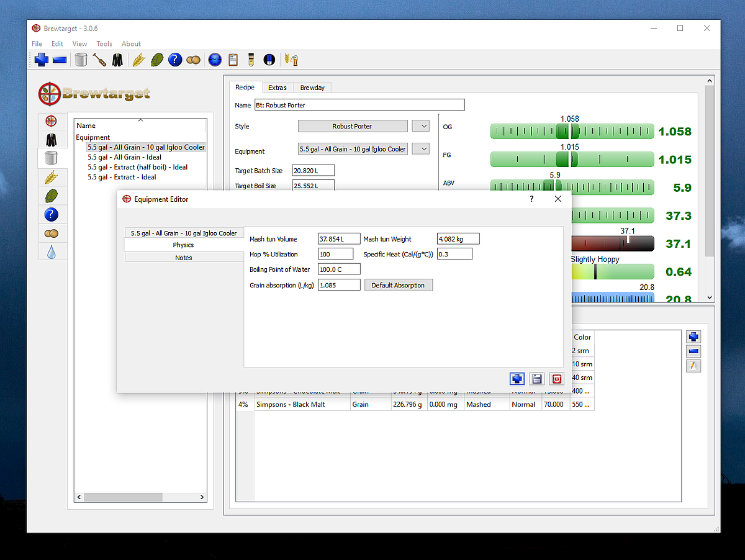Click the clipboard icon in toolbar
Viewport: 745px width, 560px height.
tap(233, 60)
